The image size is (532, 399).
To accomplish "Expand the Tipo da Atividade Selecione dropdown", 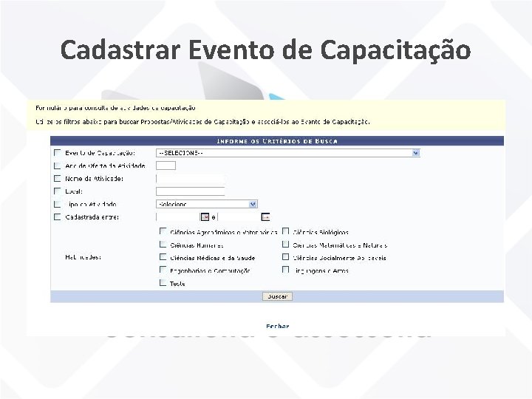I will coord(207,204).
